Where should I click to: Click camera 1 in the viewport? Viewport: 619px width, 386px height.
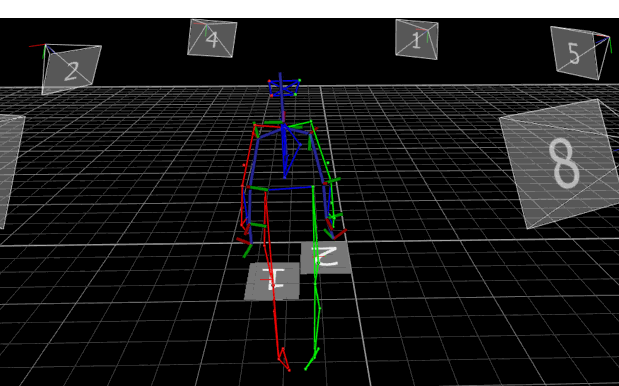(416, 39)
